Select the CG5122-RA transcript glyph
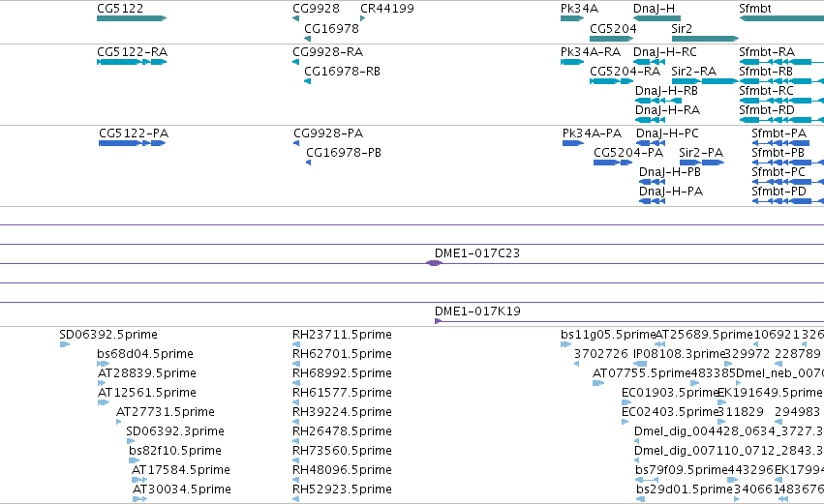The width and height of the screenshot is (824, 504). (x=132, y=62)
